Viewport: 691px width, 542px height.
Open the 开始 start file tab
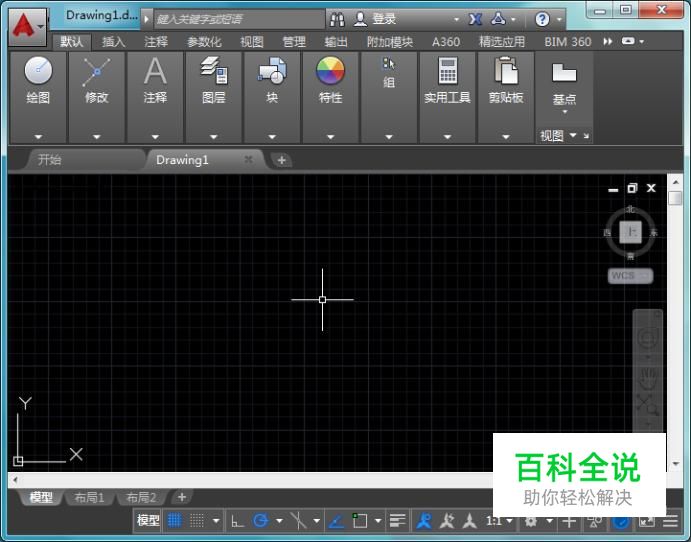click(x=84, y=160)
